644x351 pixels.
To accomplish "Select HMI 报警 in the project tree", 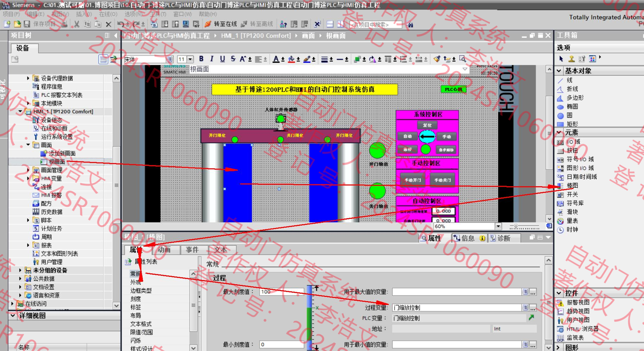I will [51, 195].
